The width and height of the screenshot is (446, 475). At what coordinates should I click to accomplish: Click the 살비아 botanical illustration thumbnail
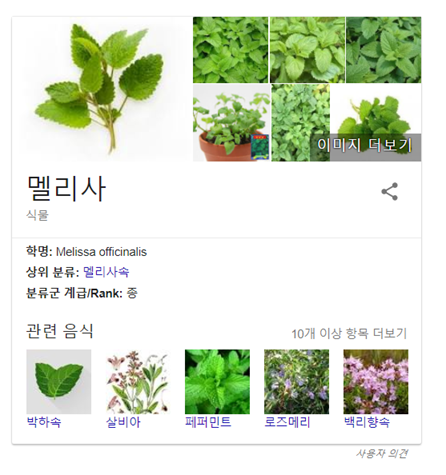pos(138,382)
